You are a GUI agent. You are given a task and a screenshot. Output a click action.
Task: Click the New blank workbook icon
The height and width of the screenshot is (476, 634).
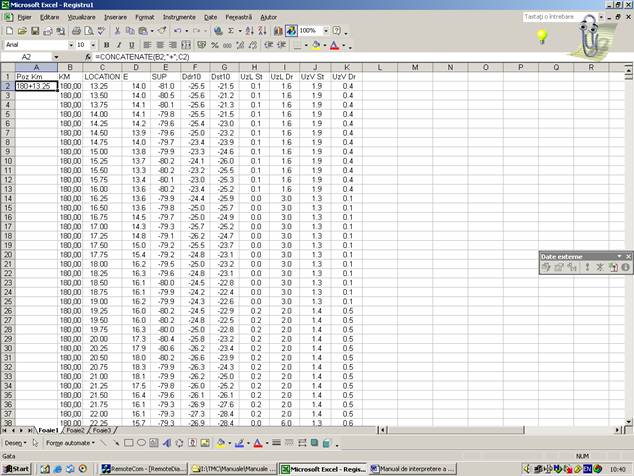click(8, 31)
